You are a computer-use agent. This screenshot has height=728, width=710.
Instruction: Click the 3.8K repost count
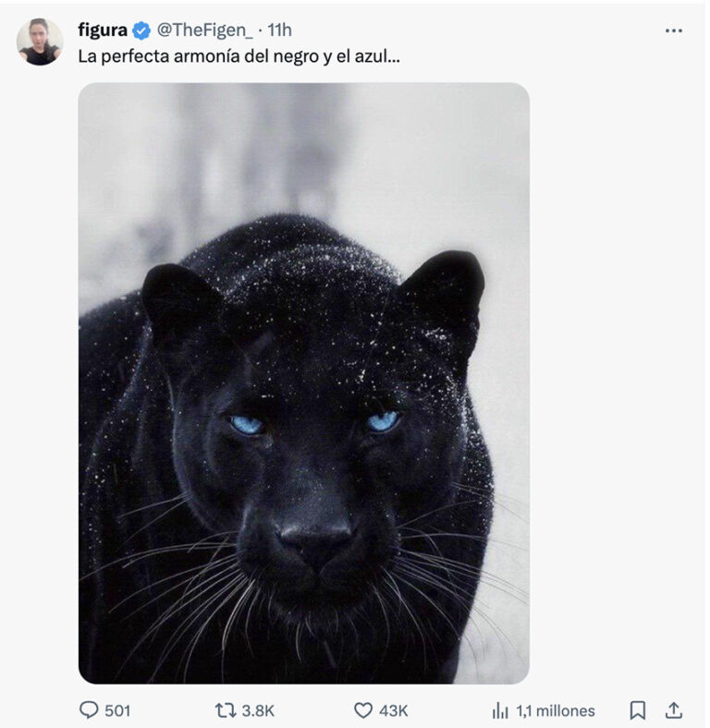(x=258, y=710)
